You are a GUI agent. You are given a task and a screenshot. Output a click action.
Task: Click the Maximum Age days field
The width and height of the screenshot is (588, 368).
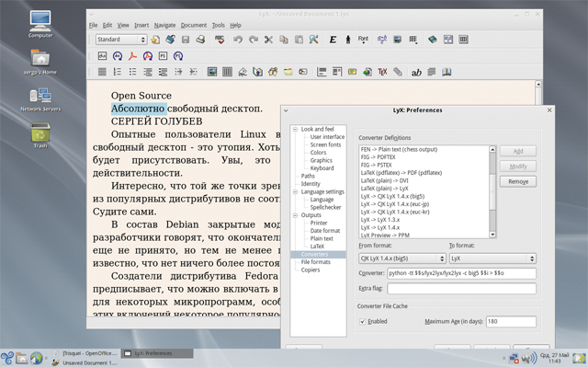click(511, 321)
